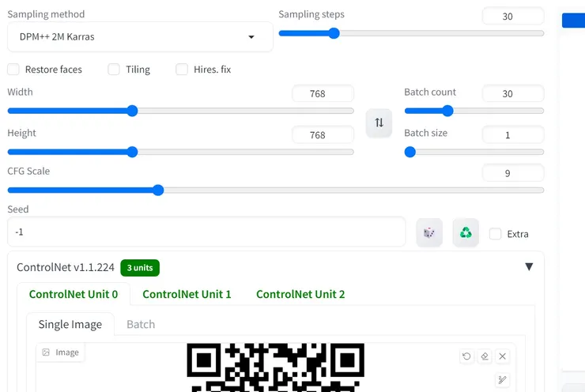Click the Sampling steps slider handle

pyautogui.click(x=334, y=33)
